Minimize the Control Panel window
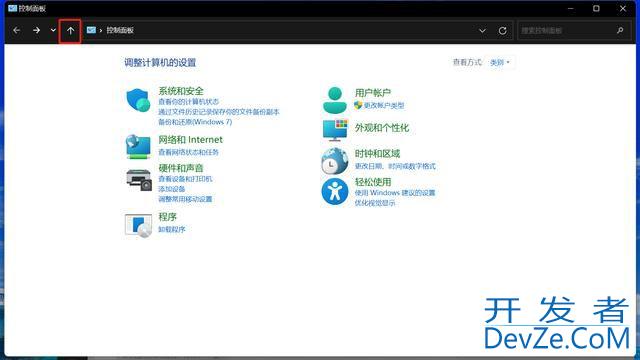Image resolution: width=640 pixels, height=360 pixels. coord(571,8)
